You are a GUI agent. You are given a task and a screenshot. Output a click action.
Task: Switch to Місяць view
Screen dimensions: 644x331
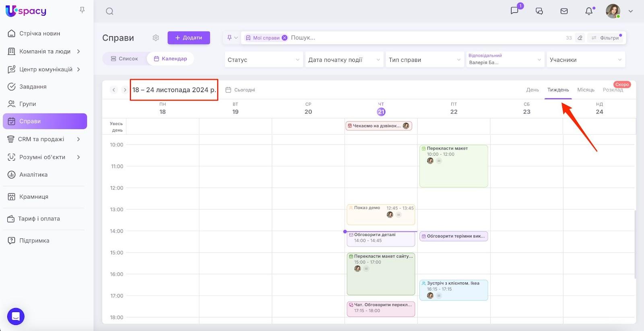[x=586, y=90]
